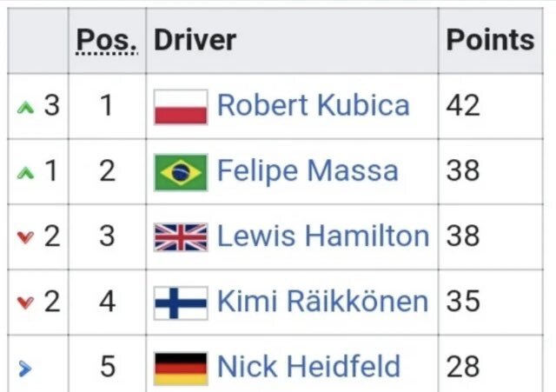Click the Poland flag icon

coord(181,106)
